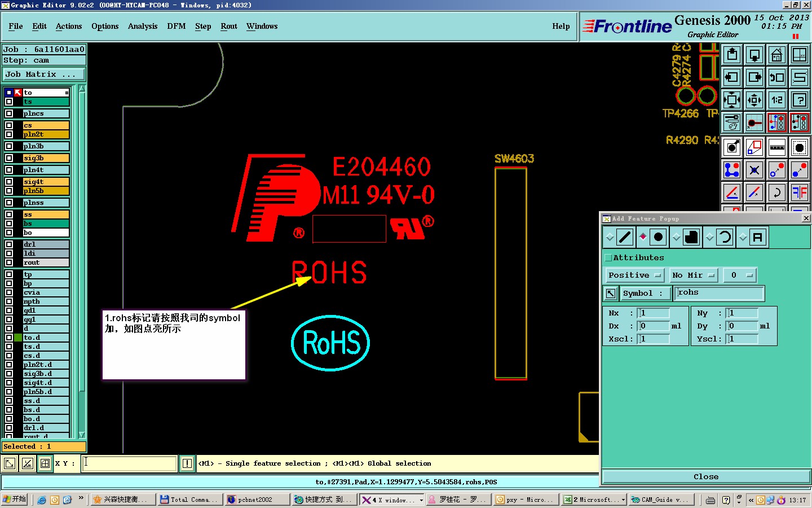Select the pad feature radio diamond
This screenshot has height=508, width=812.
(x=643, y=237)
